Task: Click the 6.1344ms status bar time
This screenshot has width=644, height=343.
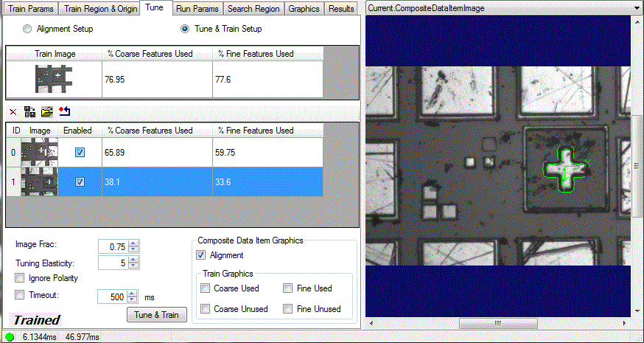Action: click(40, 337)
